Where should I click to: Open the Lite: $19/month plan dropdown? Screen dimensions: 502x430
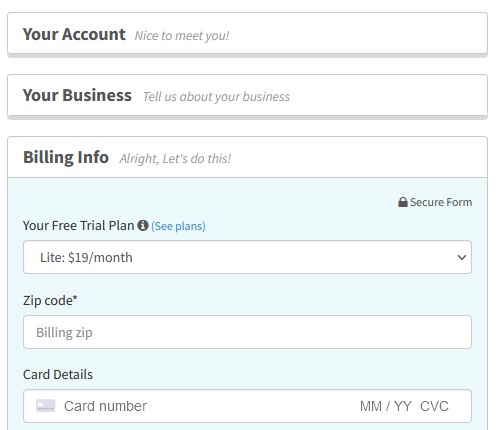247,257
